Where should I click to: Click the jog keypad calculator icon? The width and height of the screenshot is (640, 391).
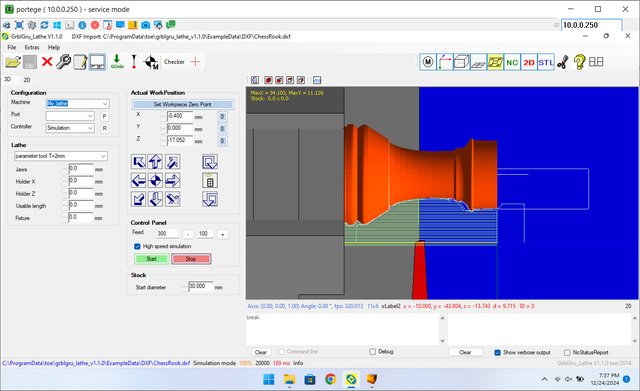(x=210, y=180)
